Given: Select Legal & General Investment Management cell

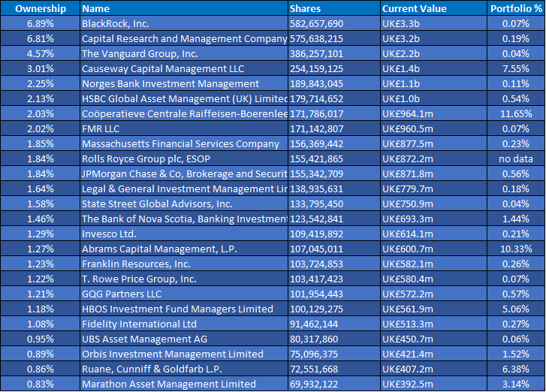Looking at the screenshot, I should click(x=184, y=188).
